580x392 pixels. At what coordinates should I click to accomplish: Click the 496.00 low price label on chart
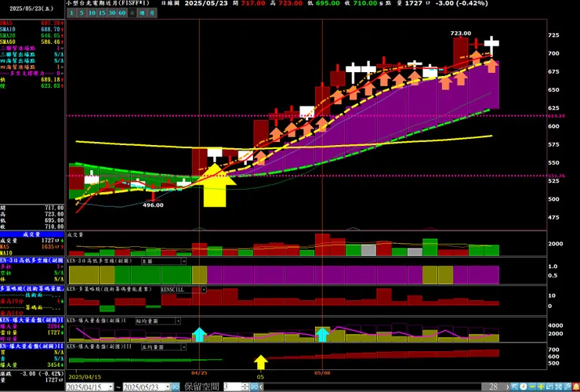[x=153, y=205]
